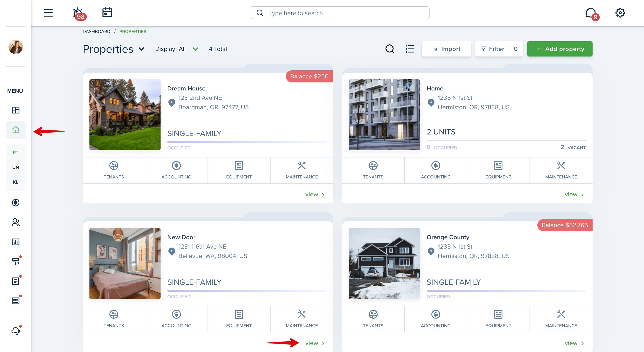644x352 pixels.
Task: Open ACCOUNTING for Home property
Action: (436, 170)
